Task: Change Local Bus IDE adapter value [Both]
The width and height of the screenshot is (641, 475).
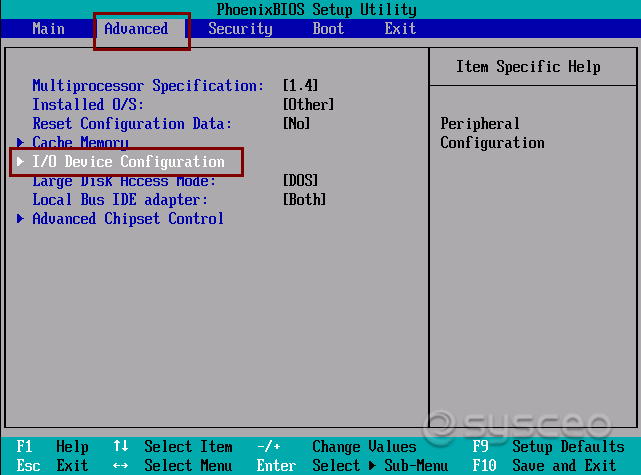Action: tap(305, 199)
